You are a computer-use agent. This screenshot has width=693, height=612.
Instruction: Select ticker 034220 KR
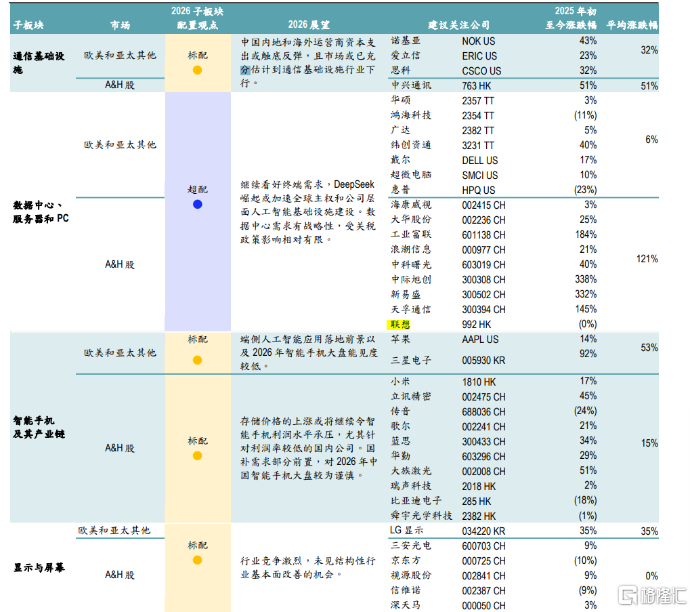(484, 531)
